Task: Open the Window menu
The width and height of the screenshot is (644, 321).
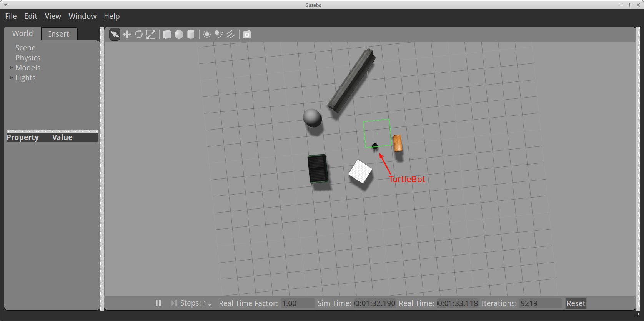Action: (82, 16)
